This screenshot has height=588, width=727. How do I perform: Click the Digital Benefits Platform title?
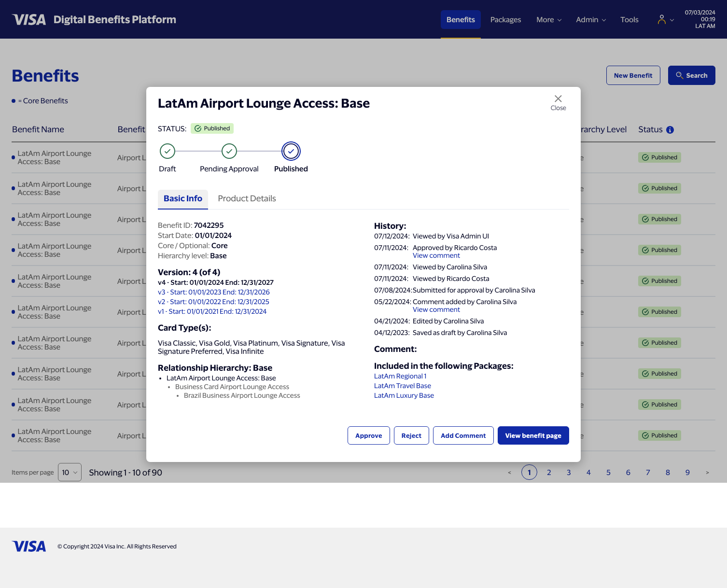[x=115, y=20]
